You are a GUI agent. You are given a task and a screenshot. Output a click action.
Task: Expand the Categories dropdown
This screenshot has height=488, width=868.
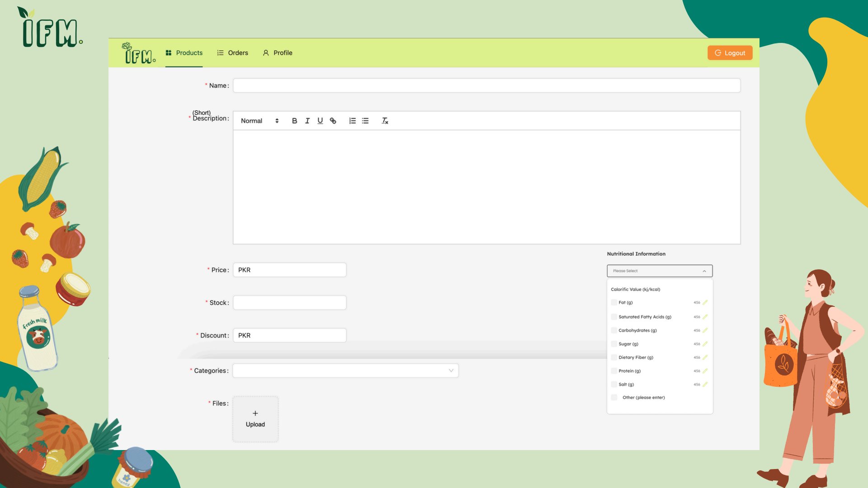pos(345,371)
